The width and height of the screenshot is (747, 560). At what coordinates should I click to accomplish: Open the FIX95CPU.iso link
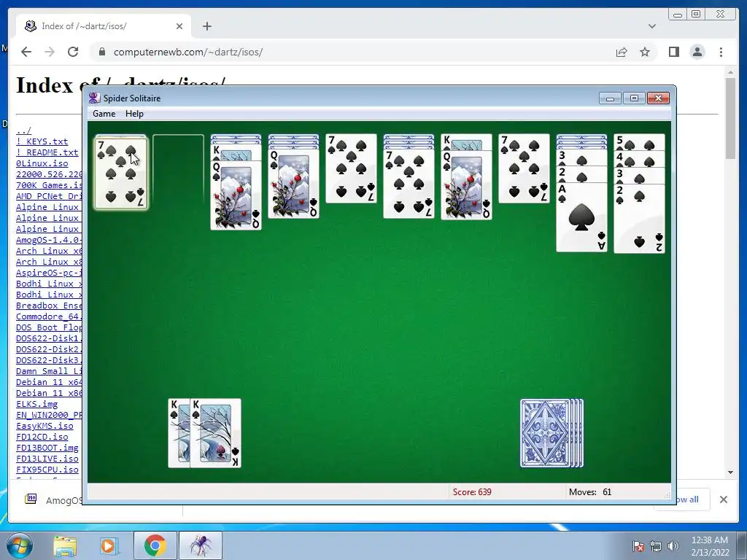click(47, 470)
